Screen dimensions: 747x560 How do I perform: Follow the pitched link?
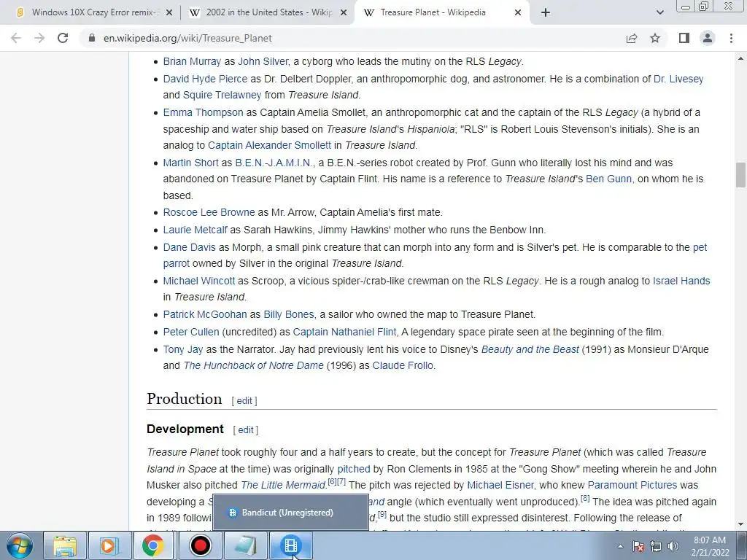(354, 469)
